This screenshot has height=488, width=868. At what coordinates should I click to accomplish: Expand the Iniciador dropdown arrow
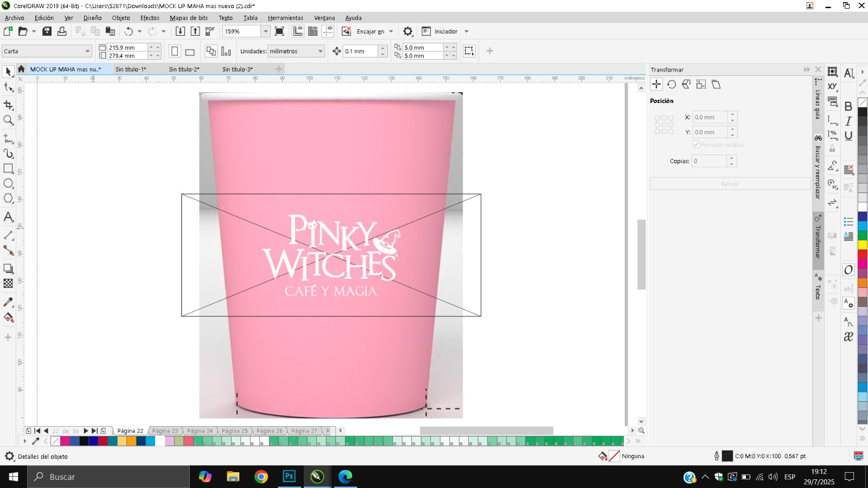(467, 31)
